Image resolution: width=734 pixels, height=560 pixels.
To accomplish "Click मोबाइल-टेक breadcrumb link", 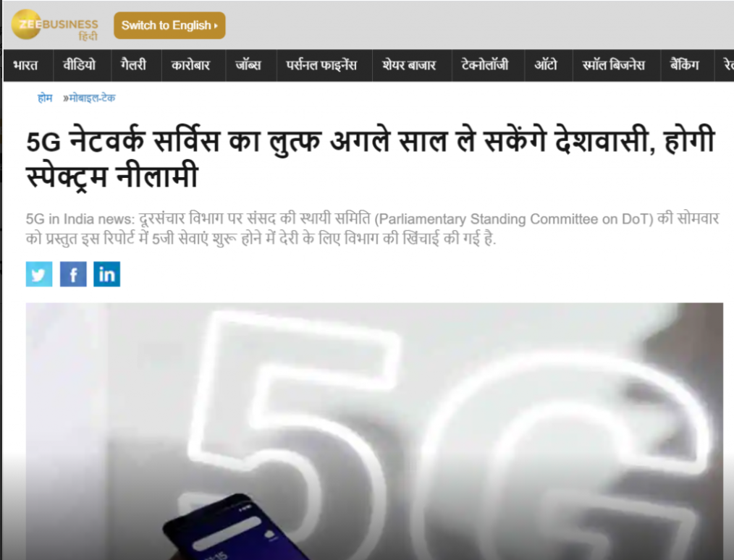I will [92, 98].
